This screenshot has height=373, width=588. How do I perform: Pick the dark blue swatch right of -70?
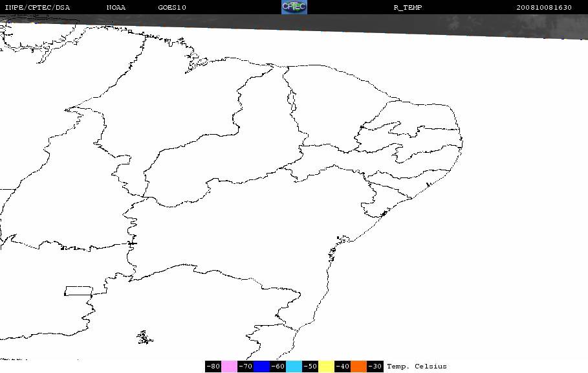click(262, 367)
